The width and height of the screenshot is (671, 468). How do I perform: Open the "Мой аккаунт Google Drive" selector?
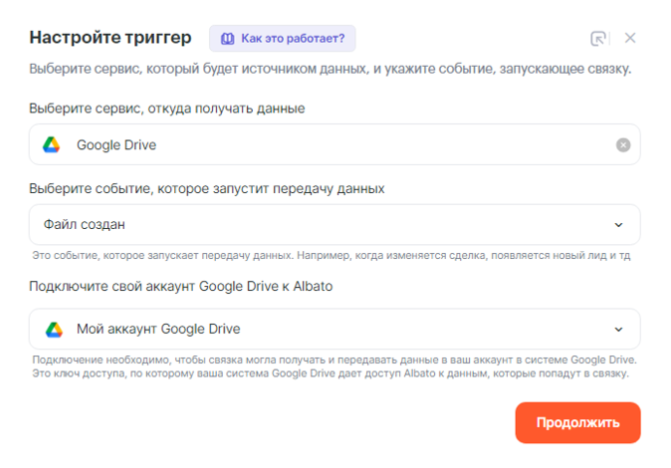[320, 329]
